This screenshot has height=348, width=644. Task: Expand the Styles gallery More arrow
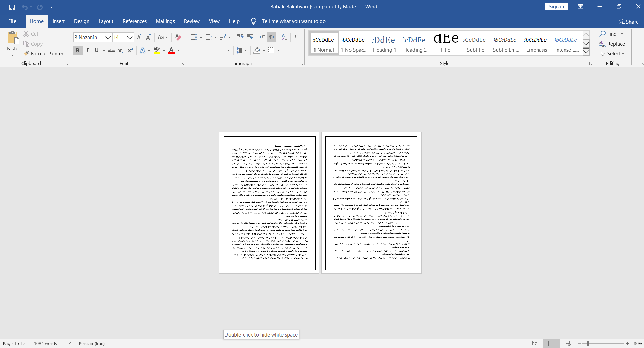tap(586, 52)
